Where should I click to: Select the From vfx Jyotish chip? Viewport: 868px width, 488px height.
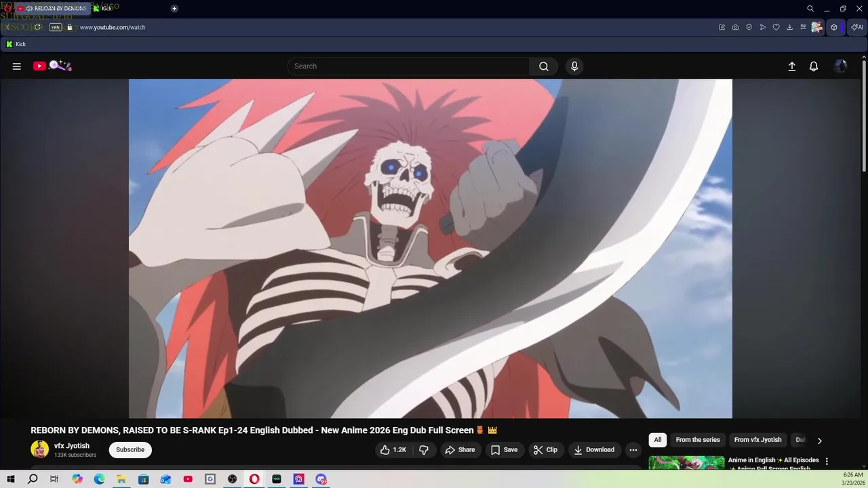pyautogui.click(x=758, y=440)
